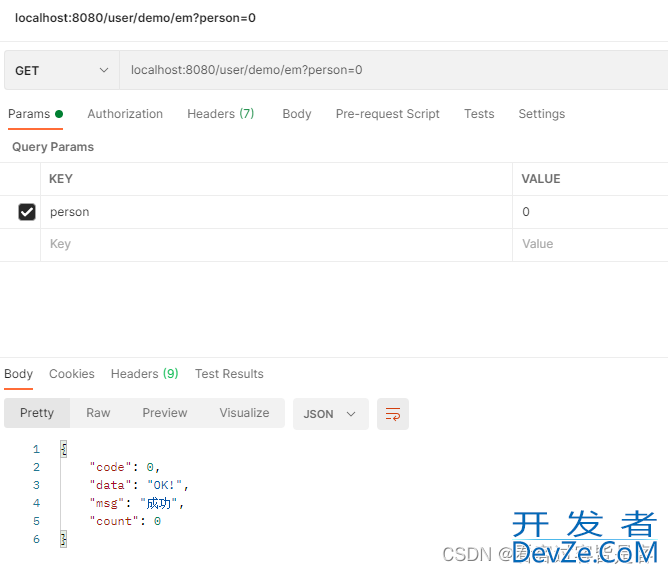Click the empty Key placeholder field
The image size is (668, 574).
click(275, 244)
